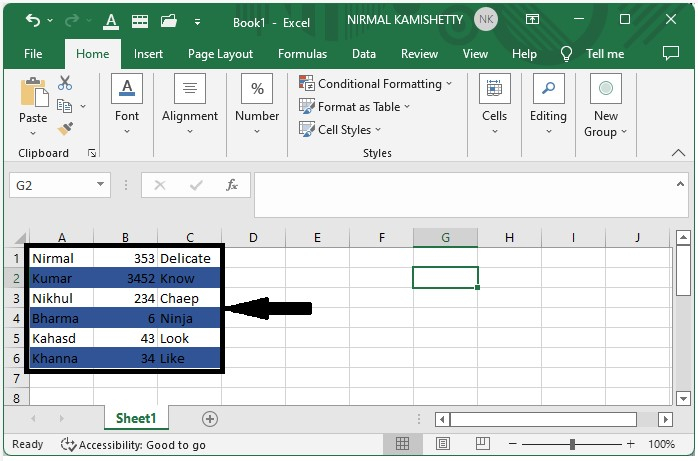Click vertical scrollbar up arrow

(x=683, y=238)
